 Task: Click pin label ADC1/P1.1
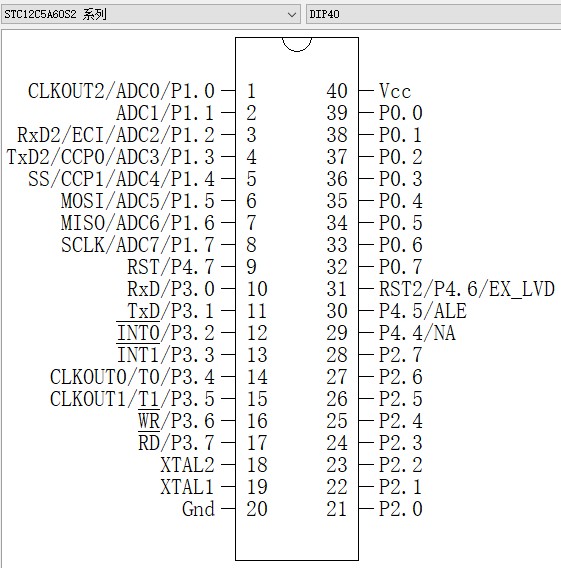[x=165, y=113]
